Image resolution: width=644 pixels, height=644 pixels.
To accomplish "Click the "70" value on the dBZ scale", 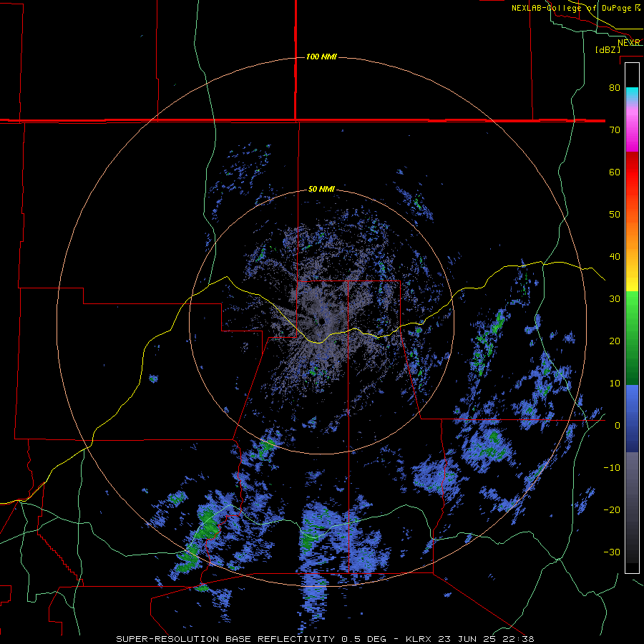I will (x=615, y=130).
